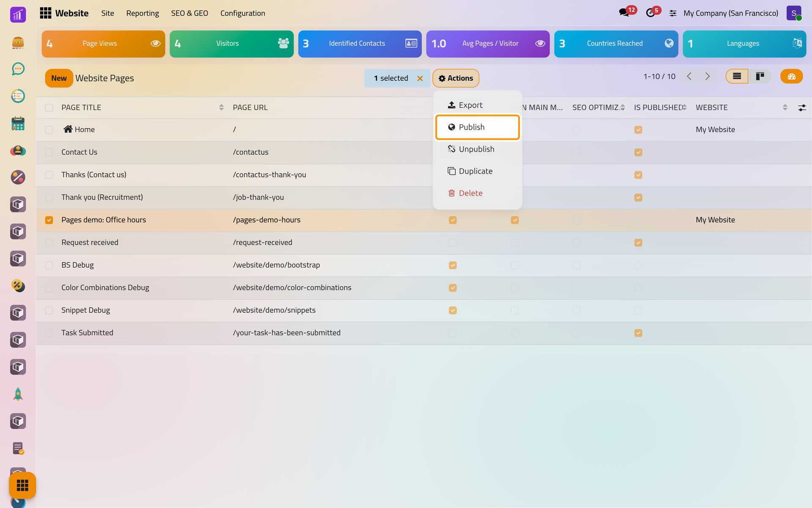The width and height of the screenshot is (812, 508).
Task: Open the calendar app in sidebar
Action: pyautogui.click(x=18, y=123)
